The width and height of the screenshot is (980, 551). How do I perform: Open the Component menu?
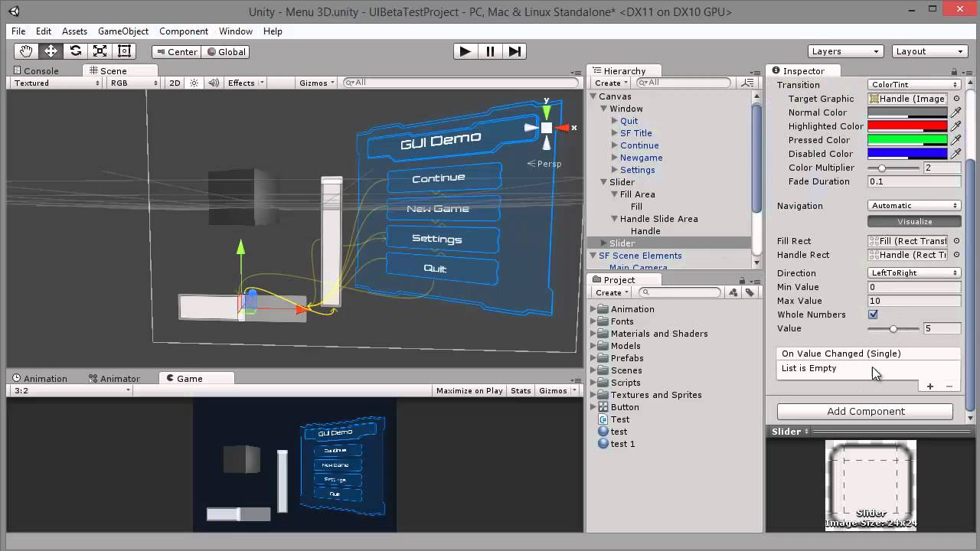(x=184, y=31)
